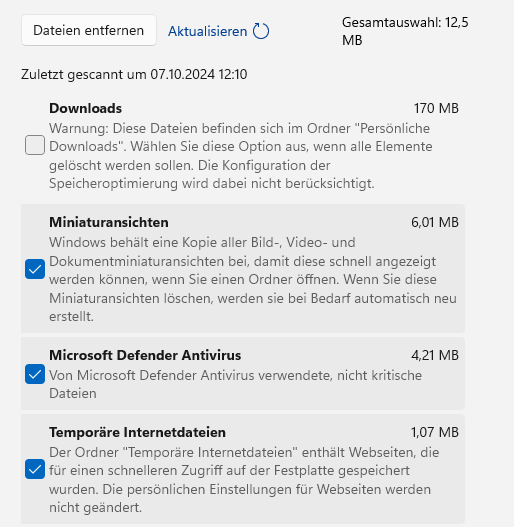514x527 pixels.
Task: Click the Gesamtauswahl 12,5 MB text
Action: point(405,31)
